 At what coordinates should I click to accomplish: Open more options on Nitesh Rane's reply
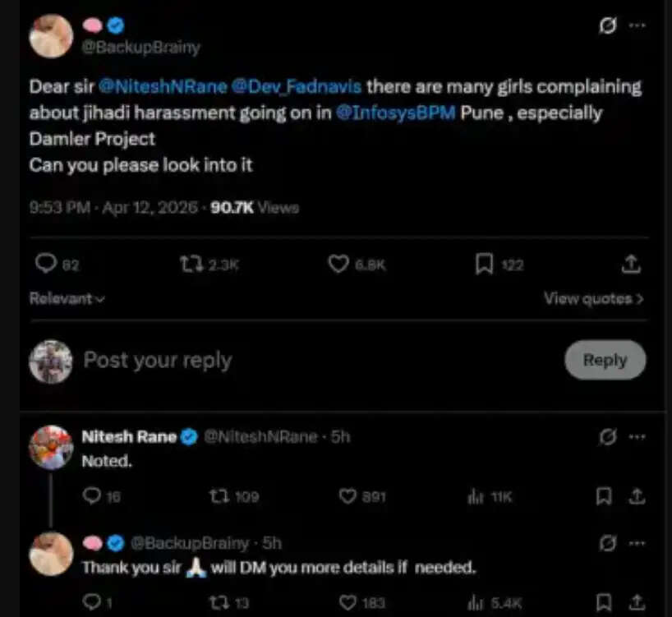coord(637,437)
